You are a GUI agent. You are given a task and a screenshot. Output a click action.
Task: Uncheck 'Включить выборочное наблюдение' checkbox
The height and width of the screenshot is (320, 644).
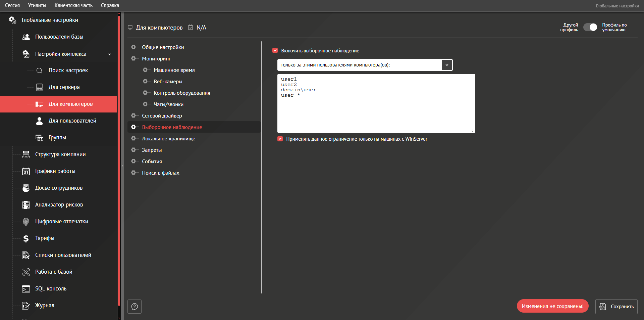pos(275,51)
